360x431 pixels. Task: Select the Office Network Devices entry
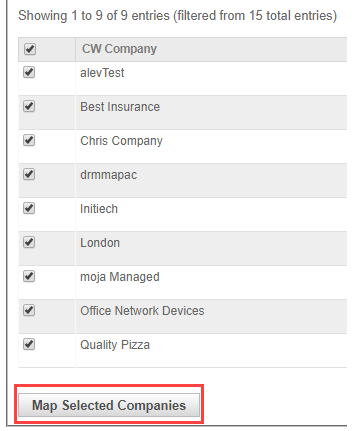coord(142,311)
